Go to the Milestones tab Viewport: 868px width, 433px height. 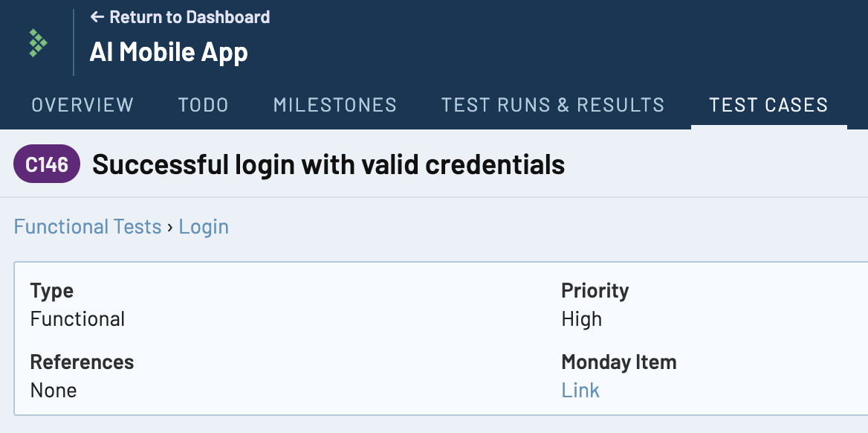pyautogui.click(x=335, y=105)
